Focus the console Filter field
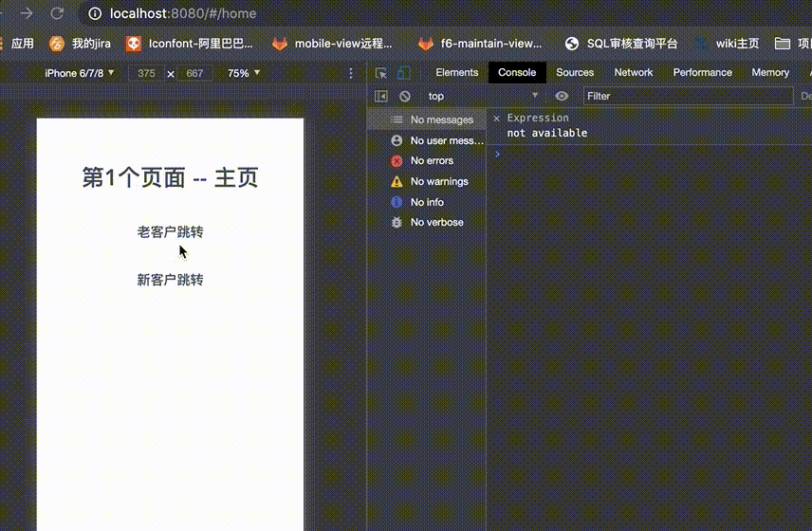 tap(688, 96)
